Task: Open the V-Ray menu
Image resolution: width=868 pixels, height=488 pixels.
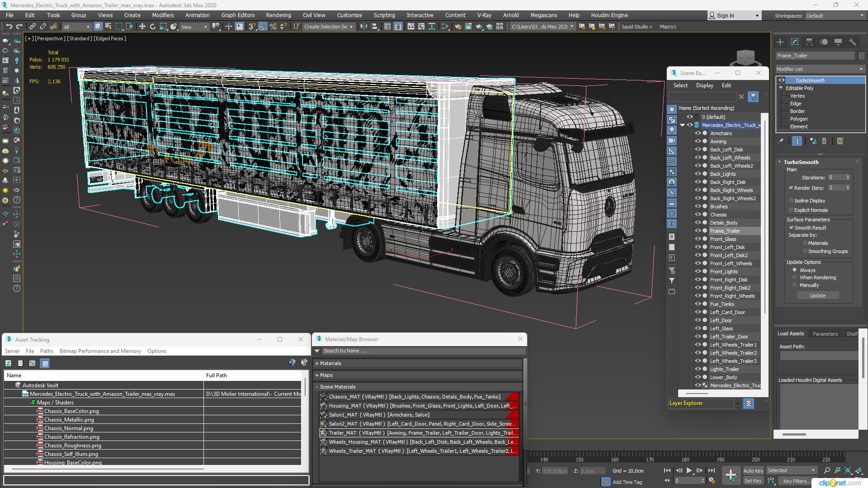Action: tap(484, 15)
